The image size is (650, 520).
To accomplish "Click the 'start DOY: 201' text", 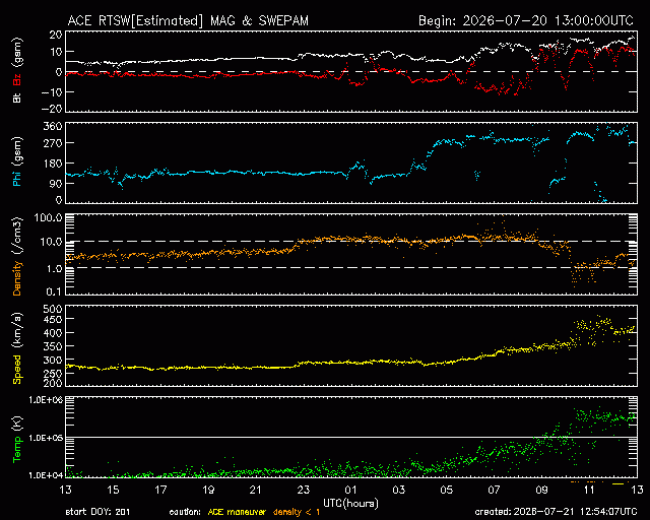I will click(98, 512).
